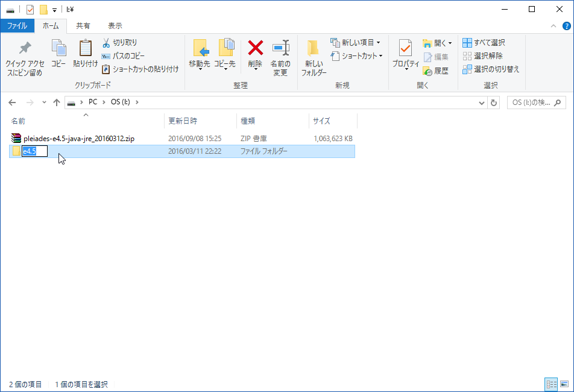Click the refresh button beside address bar

point(493,103)
